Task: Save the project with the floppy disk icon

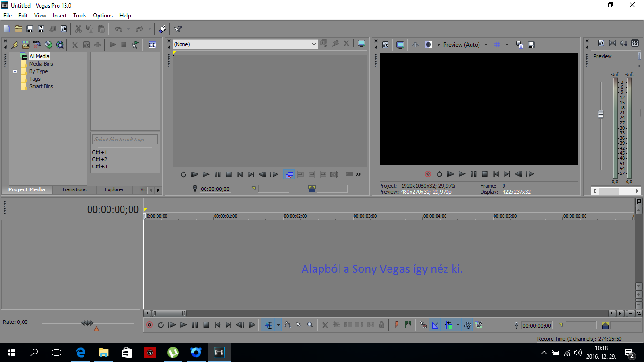Action: [x=30, y=29]
